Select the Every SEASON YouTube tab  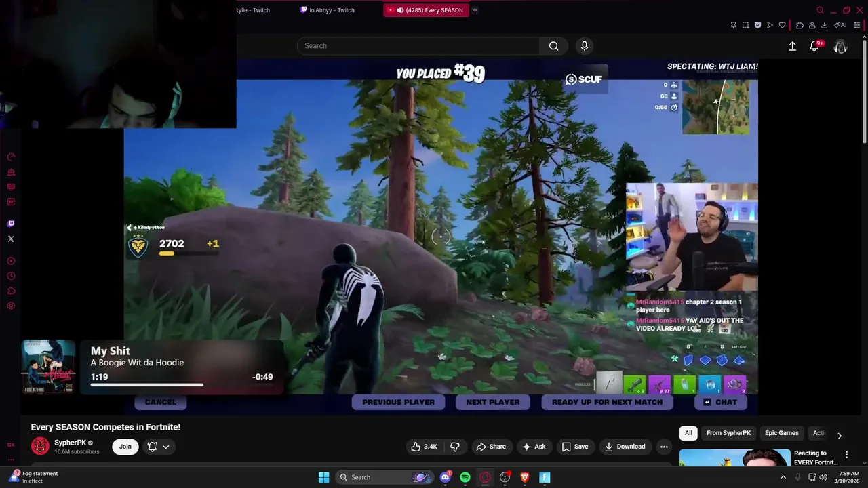click(x=426, y=10)
